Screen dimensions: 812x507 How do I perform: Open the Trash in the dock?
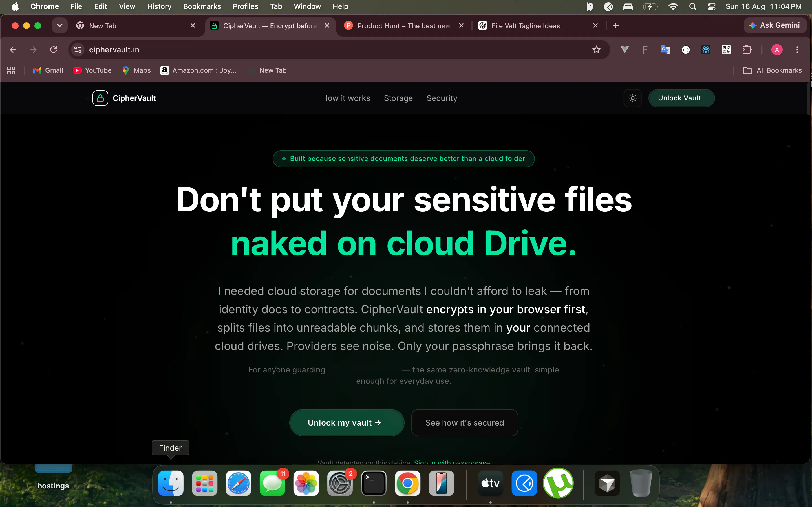point(641,483)
